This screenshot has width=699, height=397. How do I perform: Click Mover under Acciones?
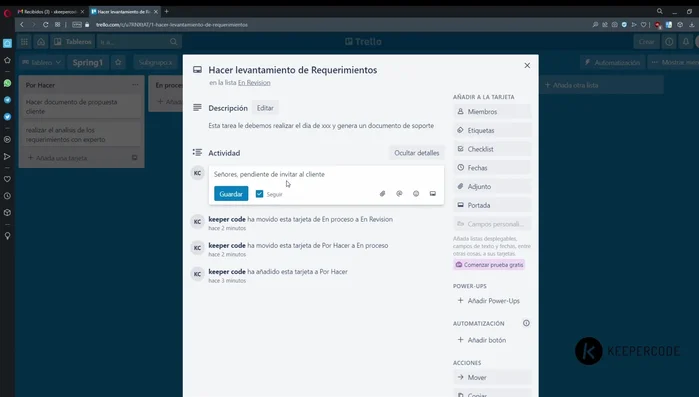pyautogui.click(x=492, y=377)
